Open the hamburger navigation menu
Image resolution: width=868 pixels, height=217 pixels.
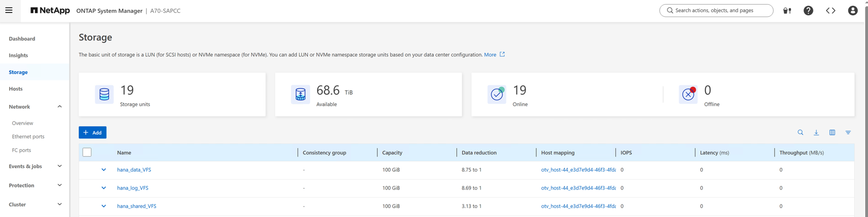tap(9, 10)
